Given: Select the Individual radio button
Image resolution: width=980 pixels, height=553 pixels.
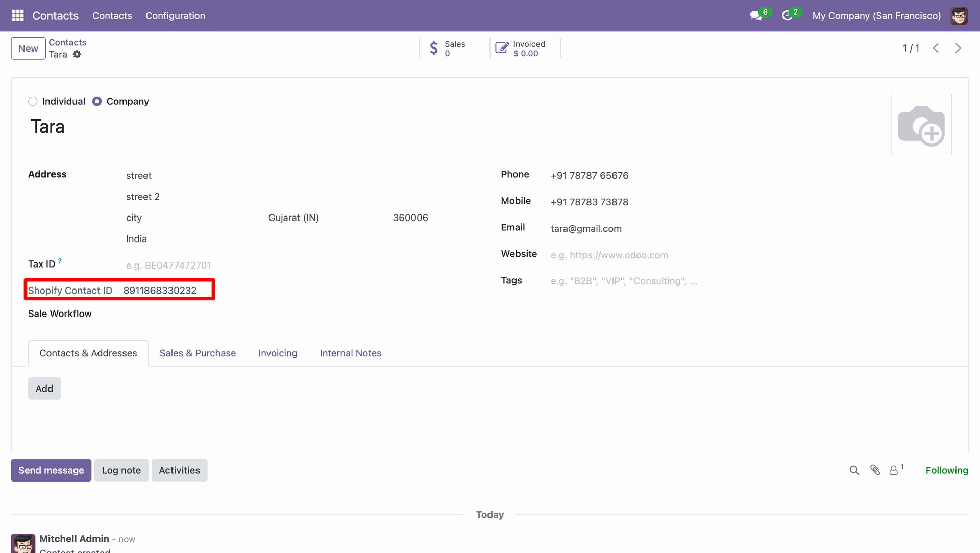Looking at the screenshot, I should [33, 101].
